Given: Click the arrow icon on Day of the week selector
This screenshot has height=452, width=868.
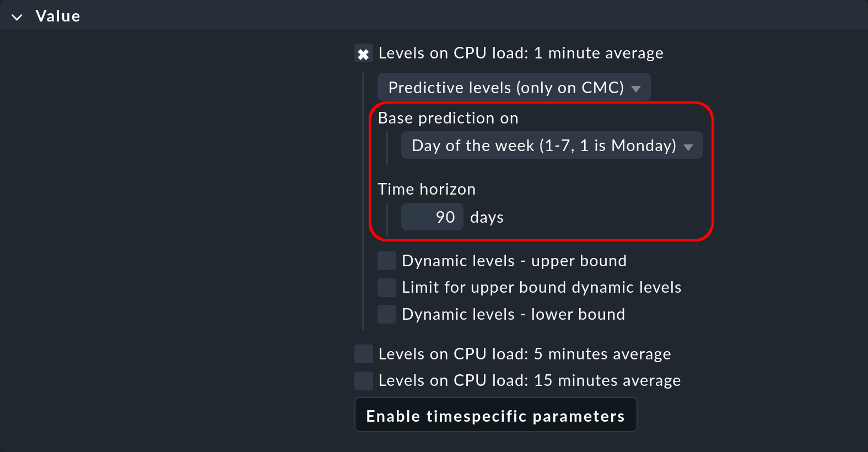Looking at the screenshot, I should coord(688,146).
